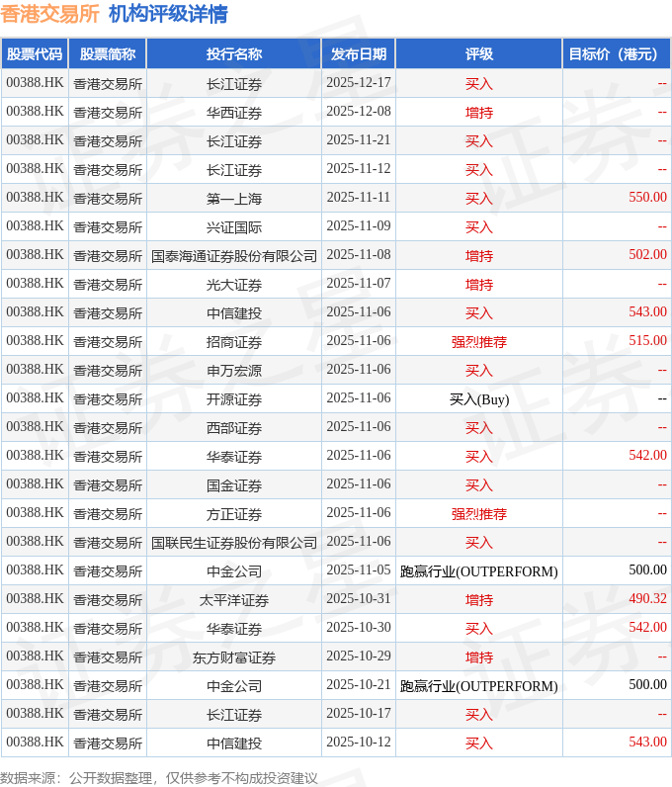Select the target price 550.00
Screen dimensions: 672x787
tap(647, 198)
